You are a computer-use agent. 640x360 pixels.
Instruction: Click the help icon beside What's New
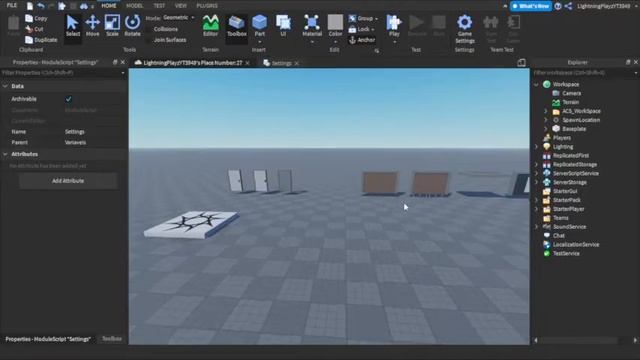click(x=558, y=6)
